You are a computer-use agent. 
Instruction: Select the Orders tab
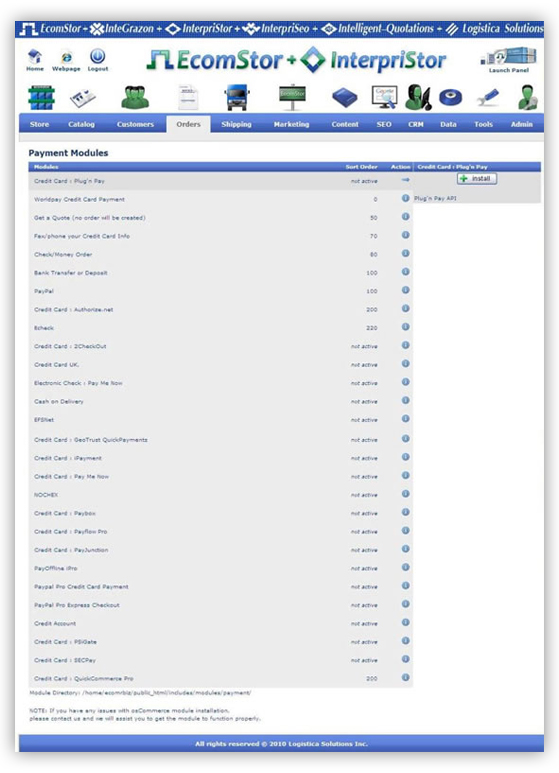click(188, 124)
